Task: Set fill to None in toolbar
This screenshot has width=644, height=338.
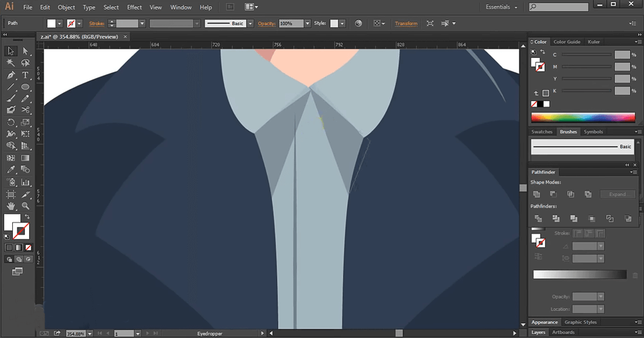Action: (28, 247)
